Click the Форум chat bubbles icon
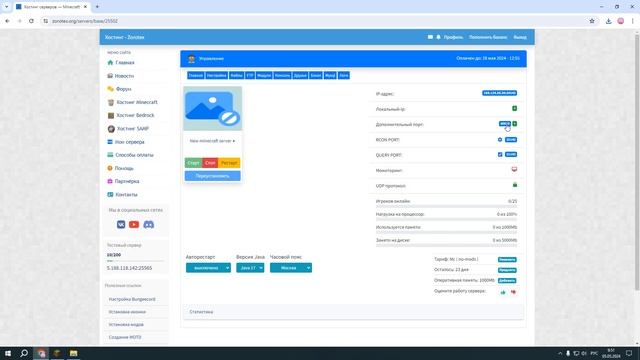The height and width of the screenshot is (360, 640). point(110,89)
